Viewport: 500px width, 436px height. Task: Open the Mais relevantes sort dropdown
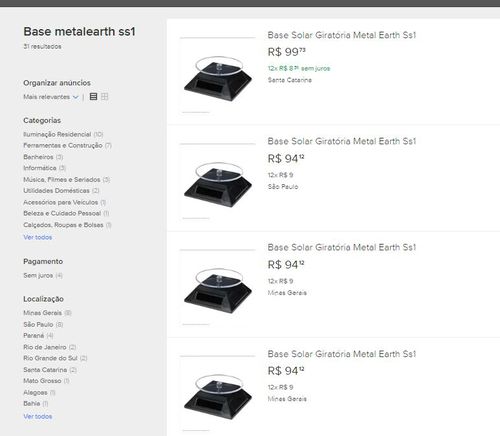[51, 97]
